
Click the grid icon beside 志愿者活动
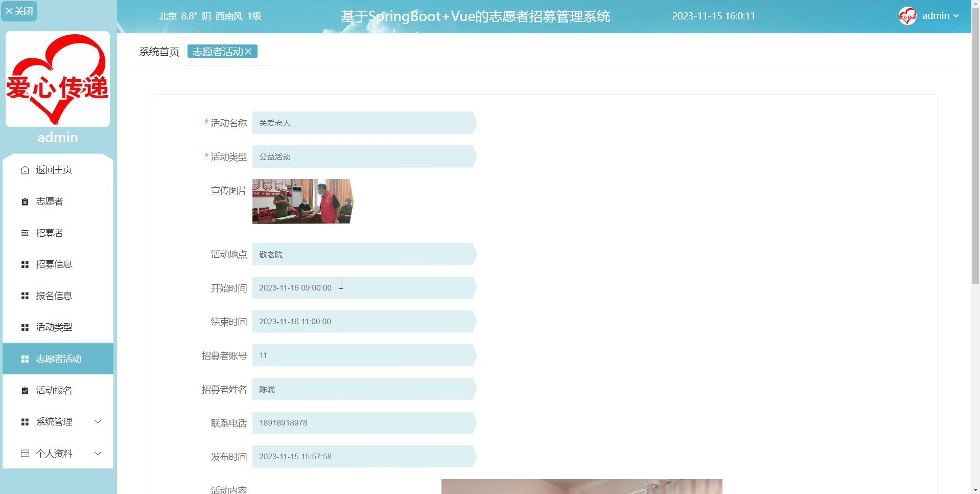click(25, 359)
